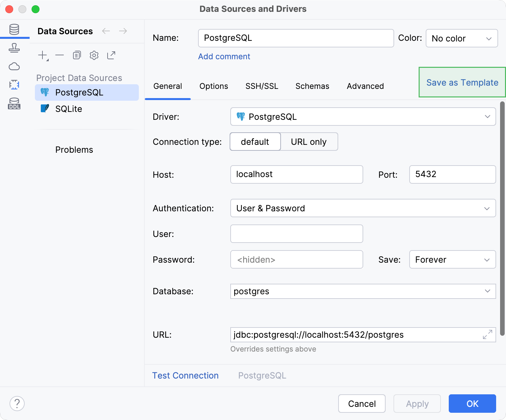Open the Color picker showing No color

[x=462, y=38]
